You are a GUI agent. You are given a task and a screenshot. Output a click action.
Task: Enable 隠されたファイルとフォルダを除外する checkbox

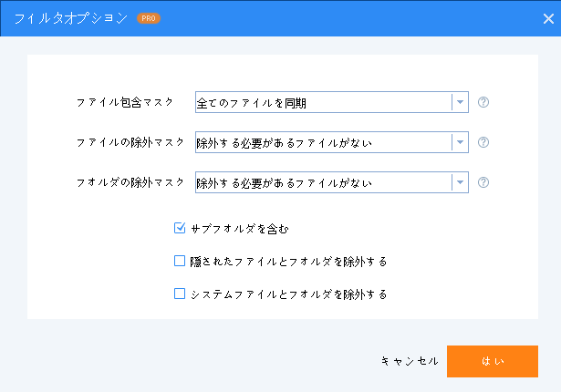coord(180,262)
